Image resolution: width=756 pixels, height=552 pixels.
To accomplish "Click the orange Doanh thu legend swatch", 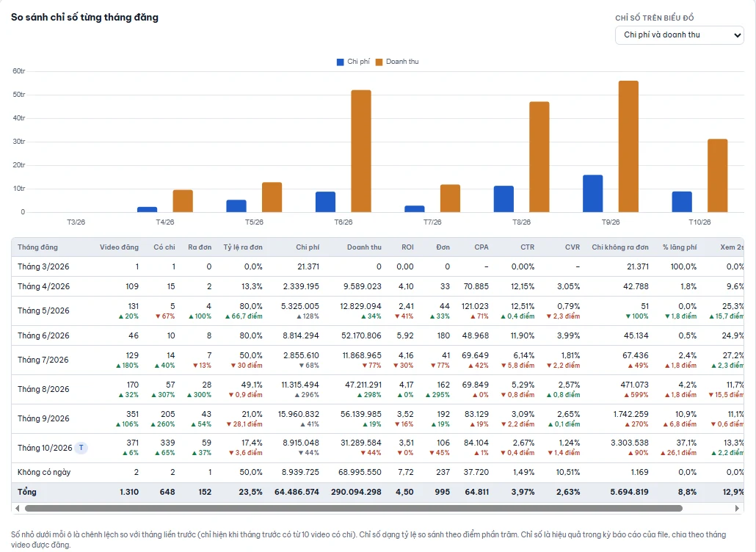I will pos(379,62).
